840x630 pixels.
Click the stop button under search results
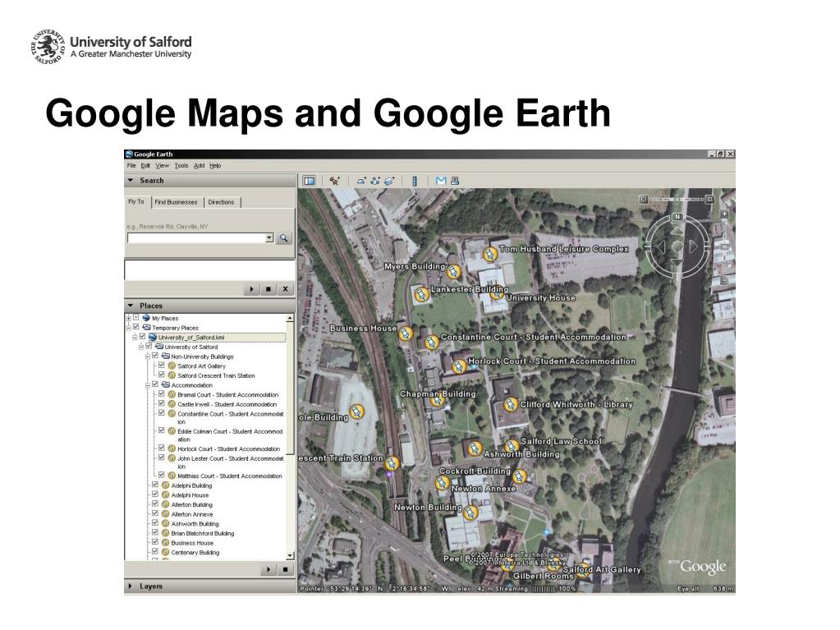(x=269, y=289)
